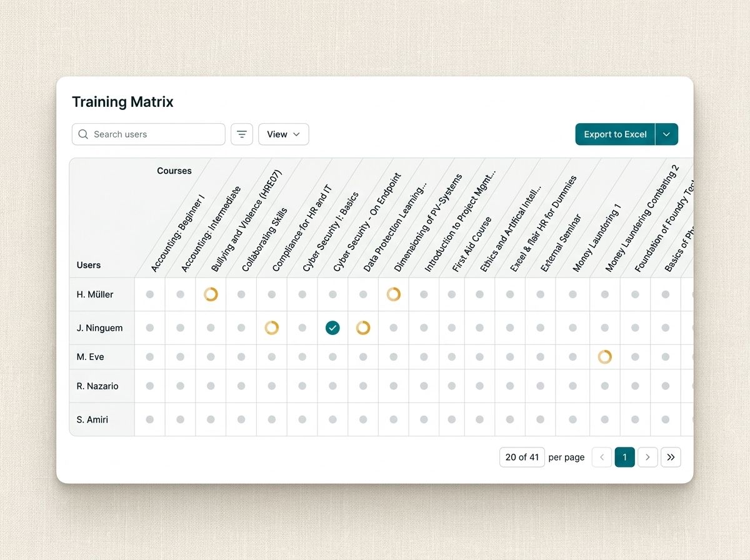Click S. Amiri's Cyber Security On Endpoint dot
The image size is (750, 560).
[332, 419]
